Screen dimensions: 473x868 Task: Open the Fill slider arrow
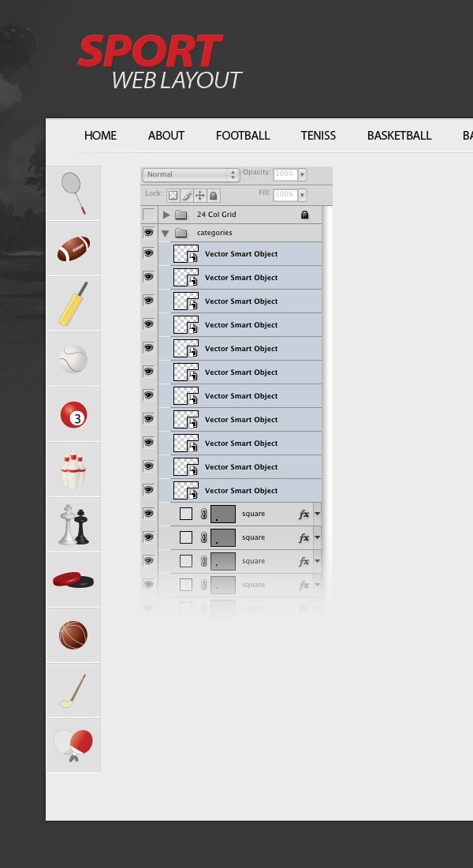[303, 195]
